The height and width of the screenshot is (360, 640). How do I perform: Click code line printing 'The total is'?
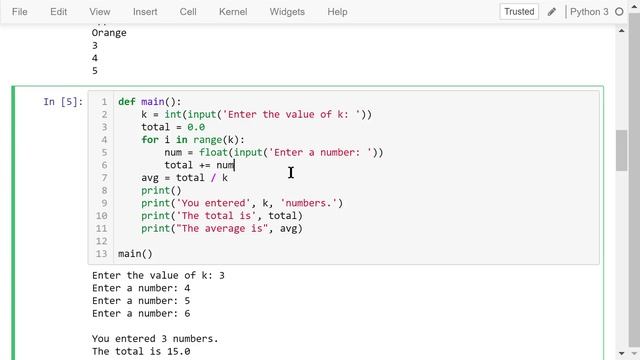click(x=222, y=216)
